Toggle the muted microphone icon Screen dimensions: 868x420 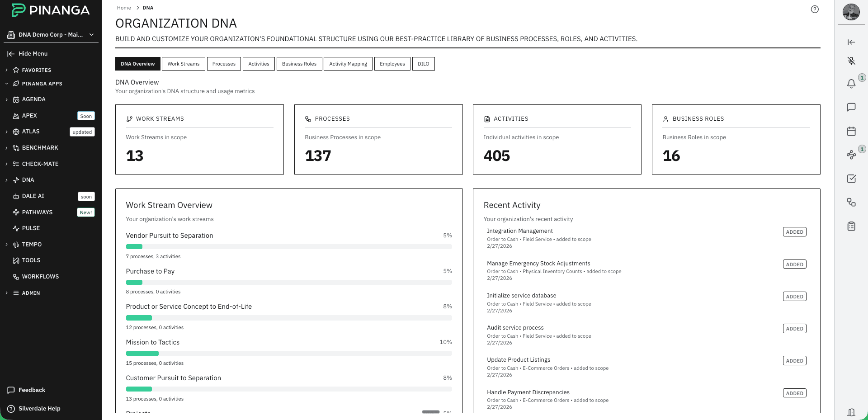[x=851, y=61]
